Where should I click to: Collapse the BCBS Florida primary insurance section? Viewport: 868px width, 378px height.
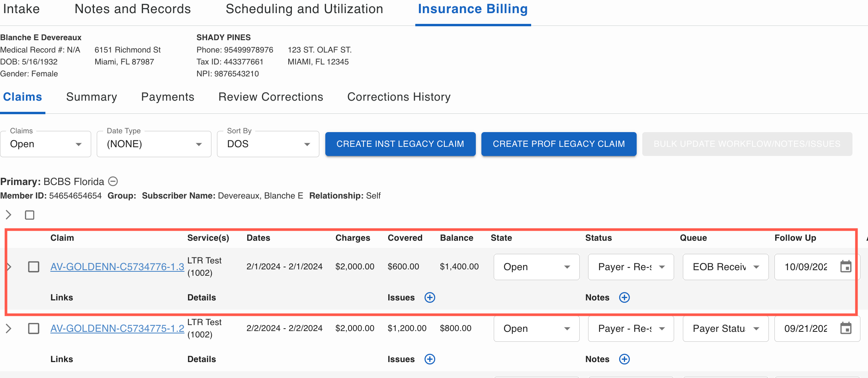pyautogui.click(x=113, y=181)
